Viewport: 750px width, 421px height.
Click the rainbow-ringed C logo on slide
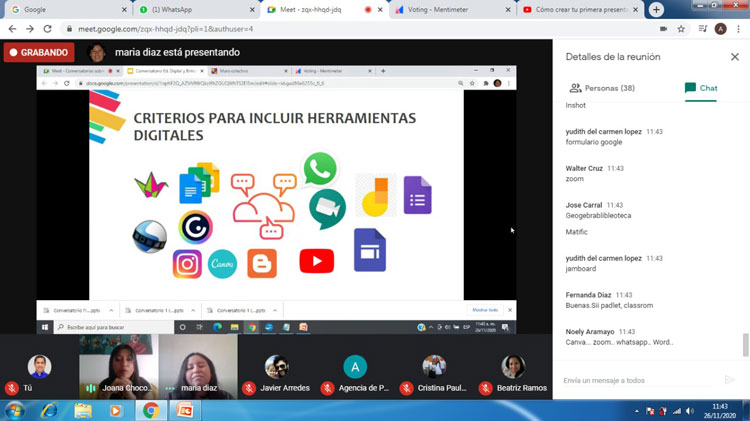click(x=196, y=227)
